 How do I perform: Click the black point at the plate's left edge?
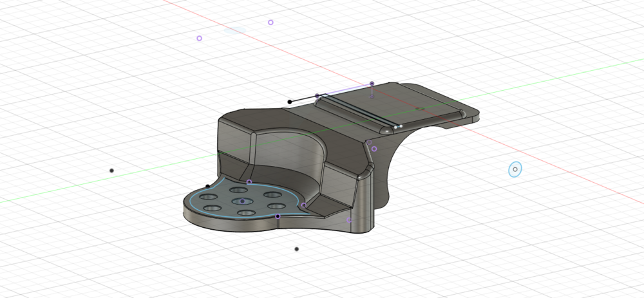coord(207,187)
